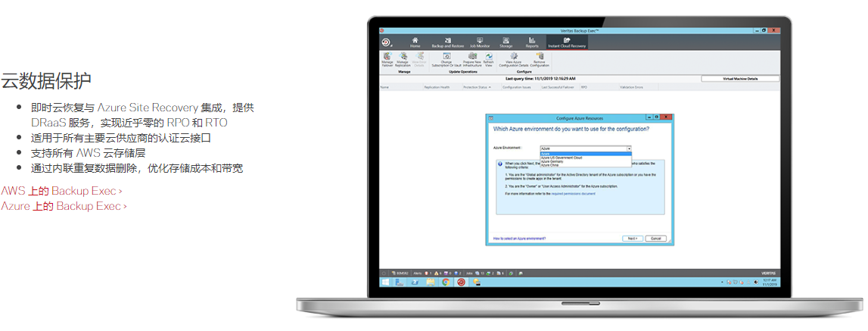Click the RPO column header
The width and height of the screenshot is (868, 331).
(599, 87)
